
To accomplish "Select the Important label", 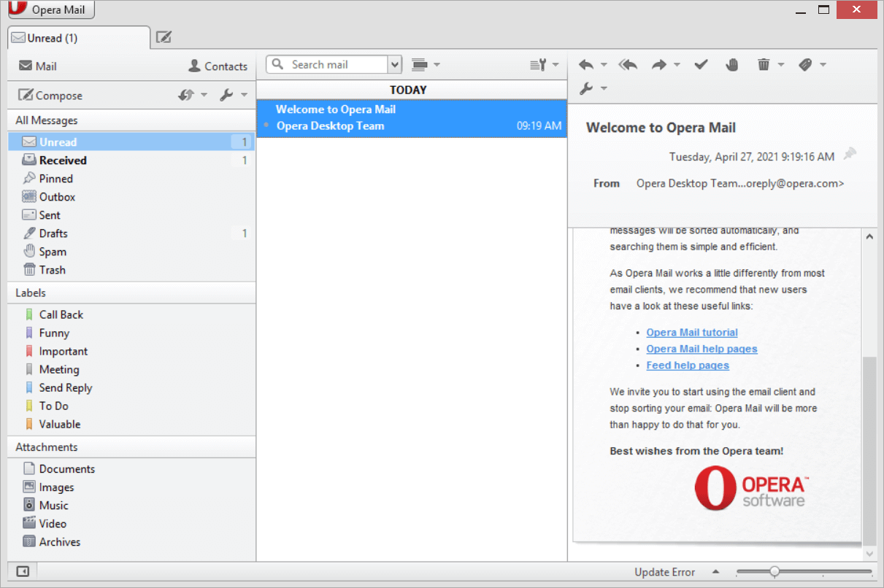I will point(131,352).
